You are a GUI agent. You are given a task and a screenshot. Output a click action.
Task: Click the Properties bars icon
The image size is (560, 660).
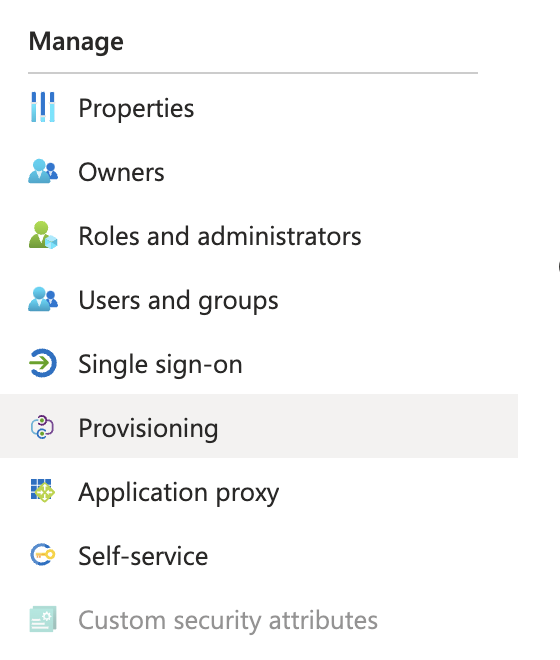click(x=43, y=107)
